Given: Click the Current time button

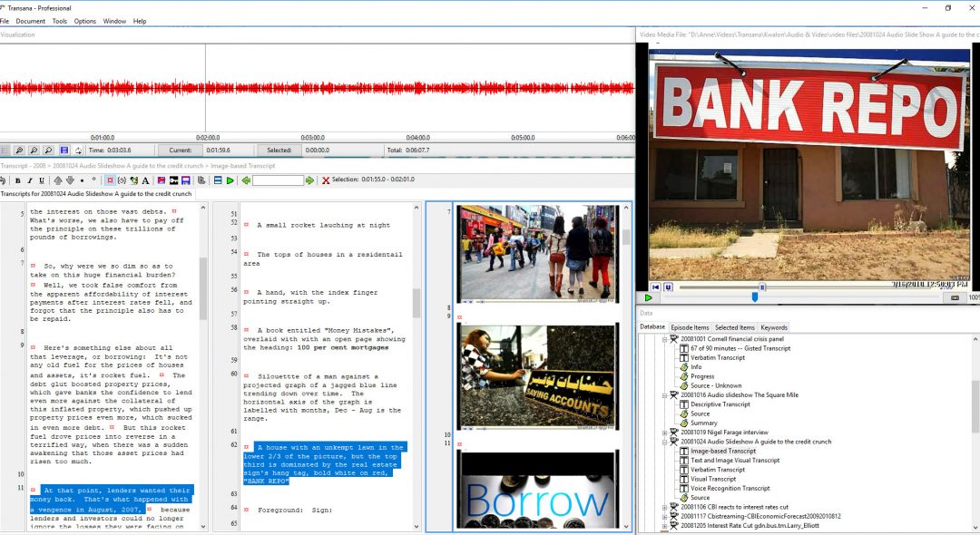Looking at the screenshot, I should [180, 151].
